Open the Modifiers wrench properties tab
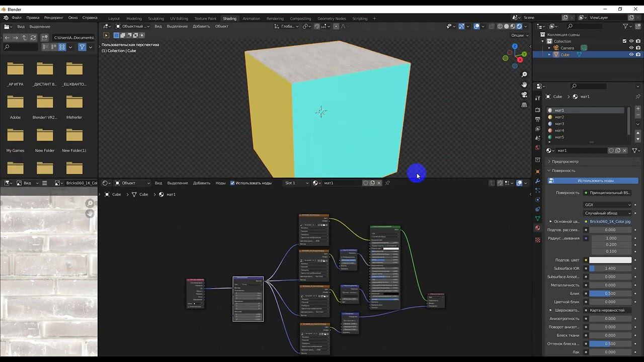644x362 pixels. tap(537, 180)
